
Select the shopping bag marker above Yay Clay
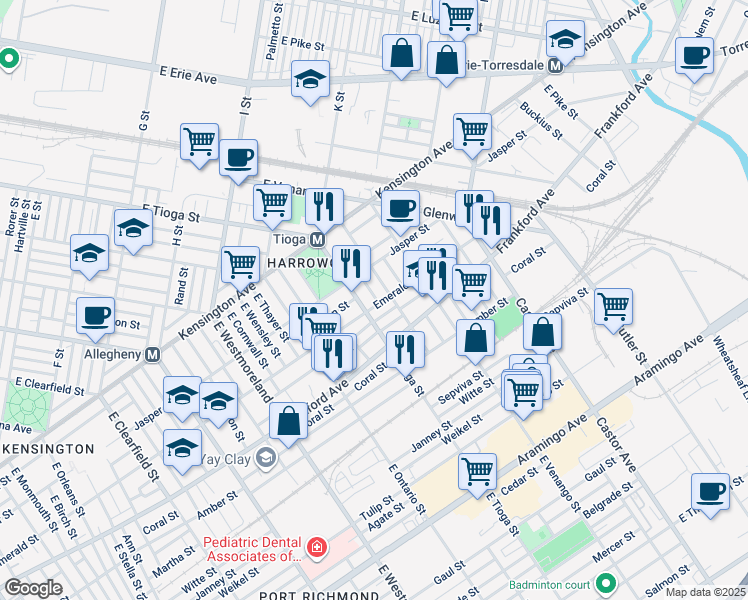(x=289, y=423)
